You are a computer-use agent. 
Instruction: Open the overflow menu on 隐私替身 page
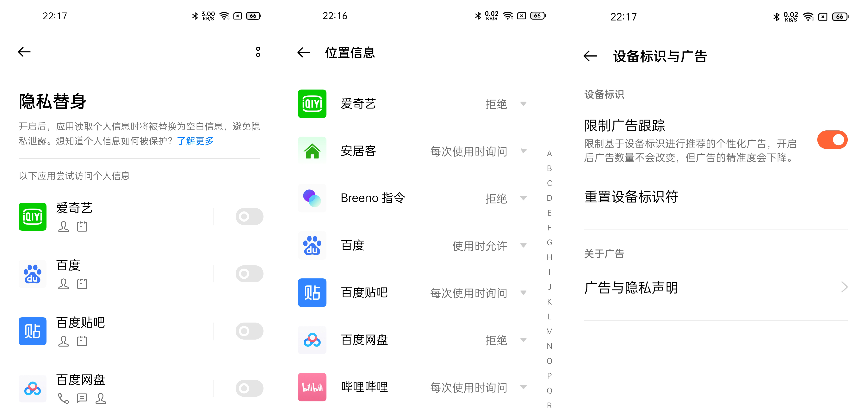pyautogui.click(x=258, y=52)
